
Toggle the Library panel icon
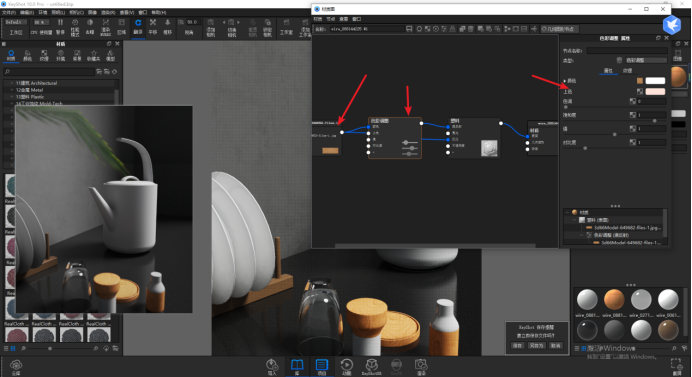point(297,366)
